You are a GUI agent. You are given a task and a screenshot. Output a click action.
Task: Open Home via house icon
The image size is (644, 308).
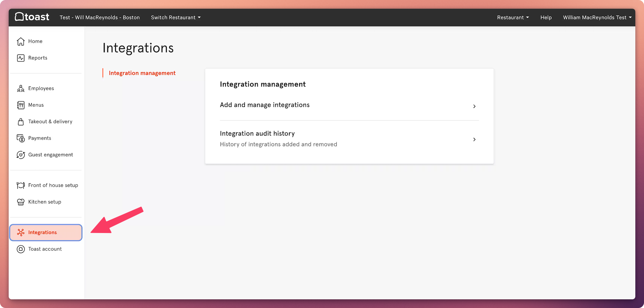point(21,41)
